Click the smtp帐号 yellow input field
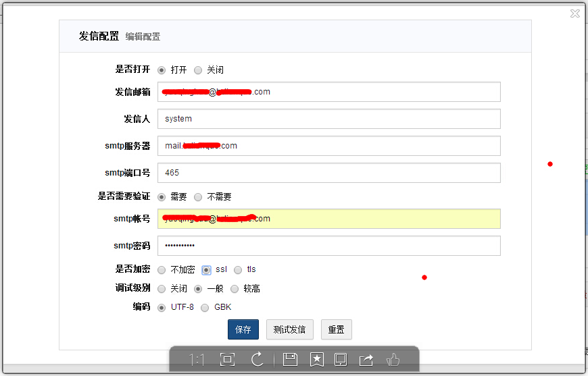 (x=329, y=219)
